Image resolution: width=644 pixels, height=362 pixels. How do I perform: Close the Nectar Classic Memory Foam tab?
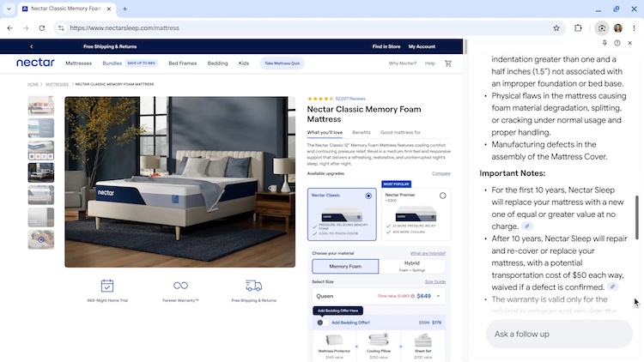coord(109,9)
